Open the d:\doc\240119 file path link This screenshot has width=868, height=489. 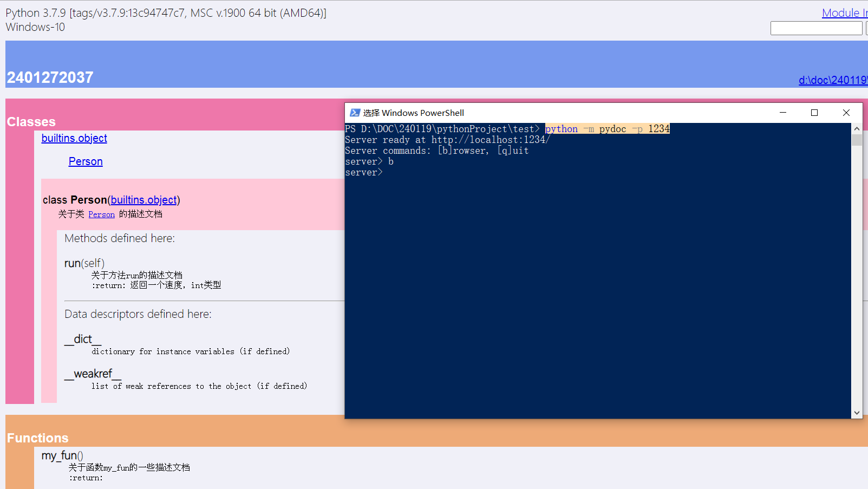click(x=833, y=80)
